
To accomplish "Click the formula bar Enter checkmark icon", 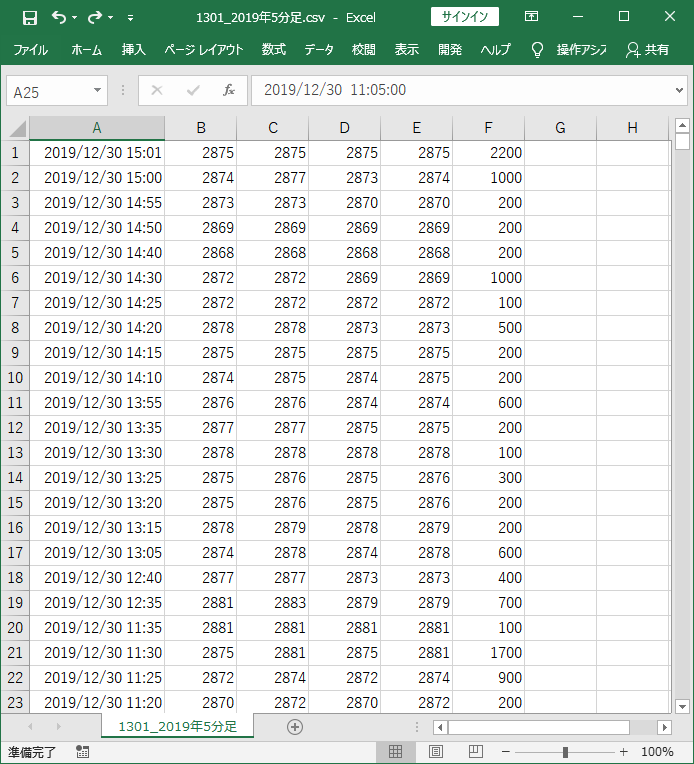I will click(193, 90).
